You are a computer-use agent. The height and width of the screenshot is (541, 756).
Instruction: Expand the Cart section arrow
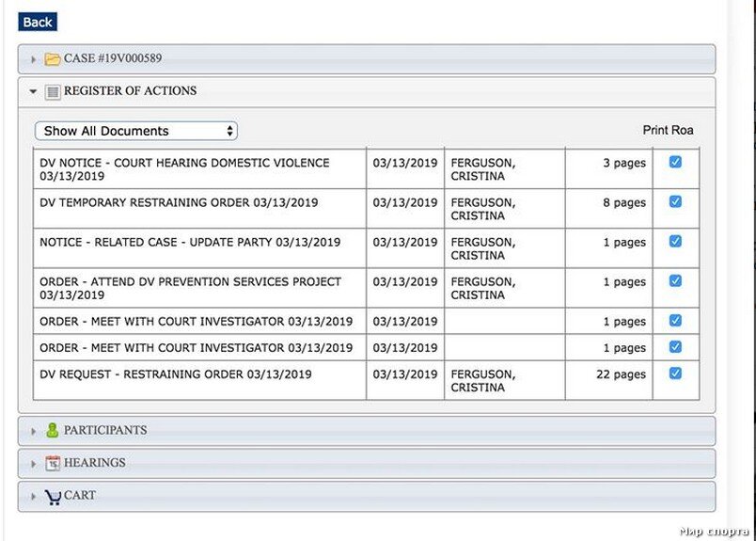pos(33,496)
